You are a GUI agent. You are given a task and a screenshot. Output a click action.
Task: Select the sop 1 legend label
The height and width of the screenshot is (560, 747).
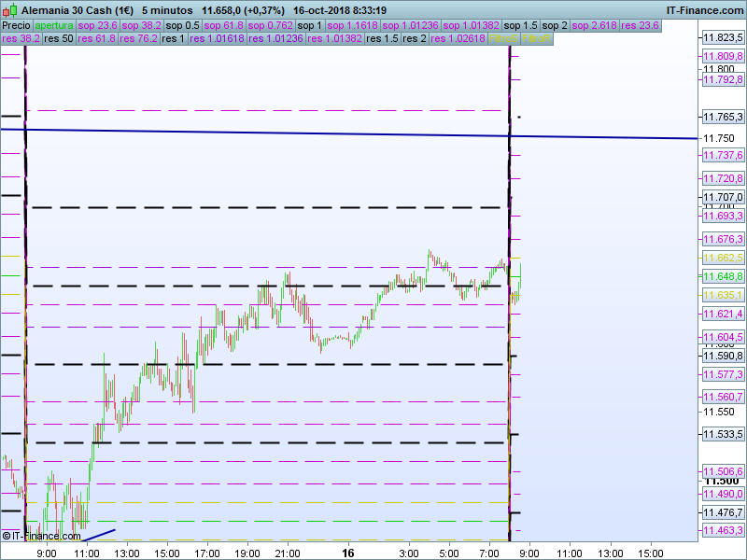coord(310,25)
